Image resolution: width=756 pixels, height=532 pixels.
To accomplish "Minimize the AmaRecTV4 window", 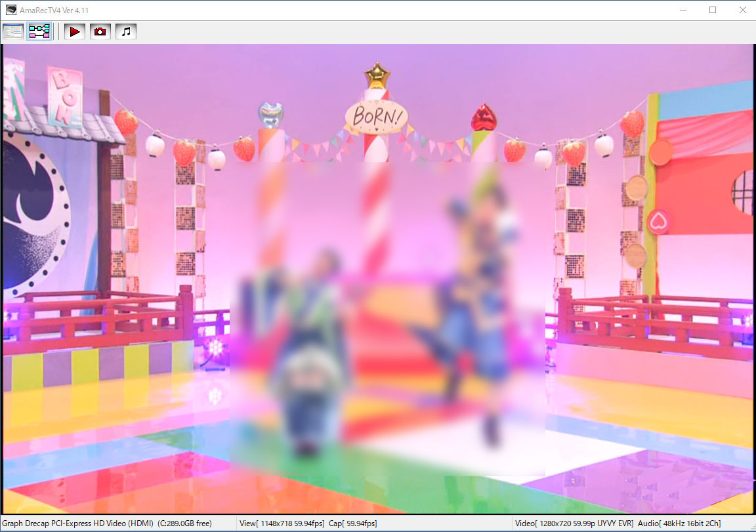I will click(x=683, y=10).
